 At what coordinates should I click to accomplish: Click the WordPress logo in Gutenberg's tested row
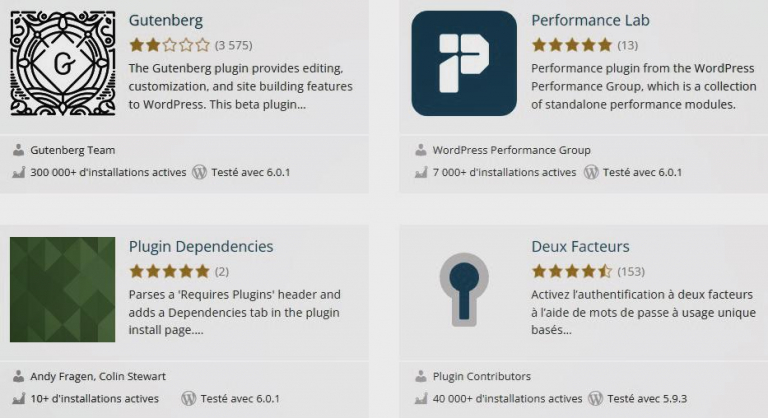pos(199,172)
